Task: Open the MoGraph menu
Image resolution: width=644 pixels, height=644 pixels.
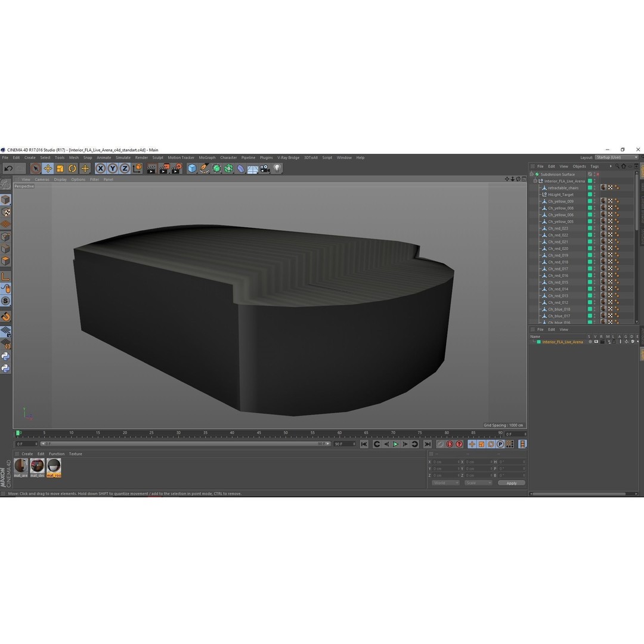Action: click(207, 157)
